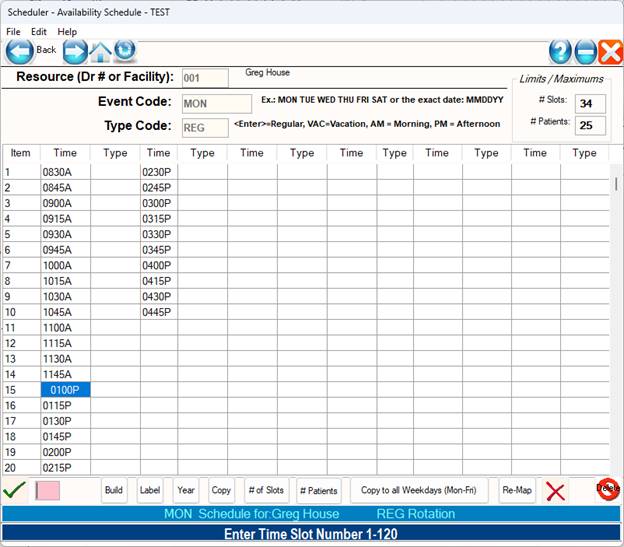Open help with the question mark icon
The image size is (624, 547).
561,53
